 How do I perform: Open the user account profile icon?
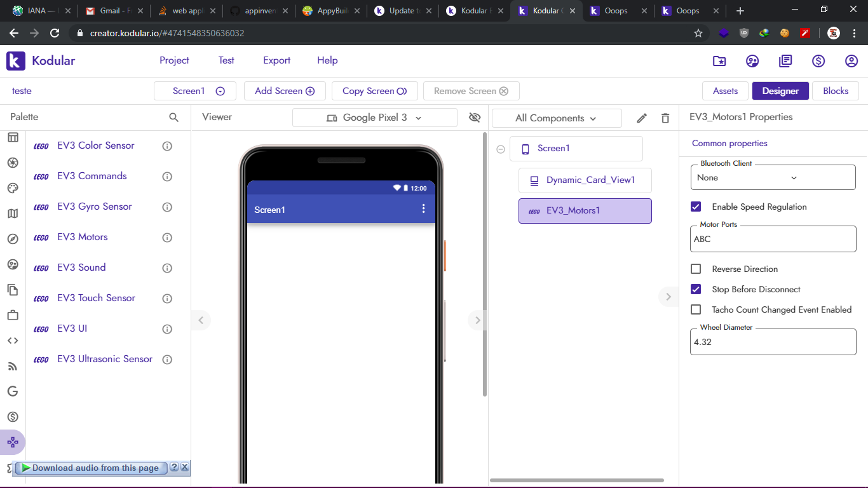[851, 61]
